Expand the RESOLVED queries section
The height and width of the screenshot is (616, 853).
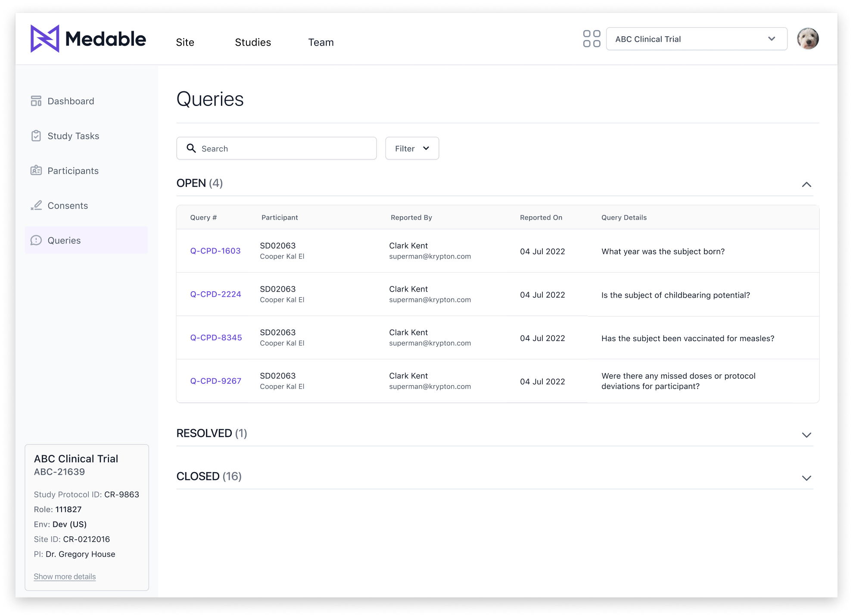coord(806,435)
